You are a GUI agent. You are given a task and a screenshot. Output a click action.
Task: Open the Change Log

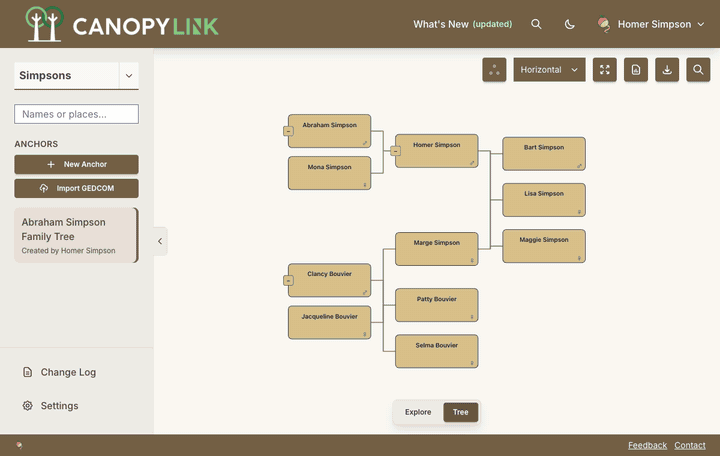(x=60, y=372)
